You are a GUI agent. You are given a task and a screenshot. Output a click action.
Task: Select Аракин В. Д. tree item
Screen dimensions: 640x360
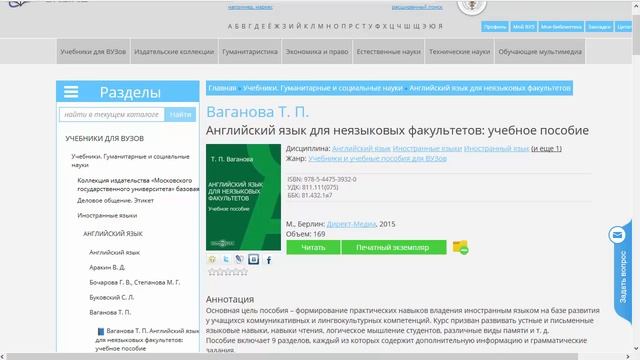coord(107,267)
